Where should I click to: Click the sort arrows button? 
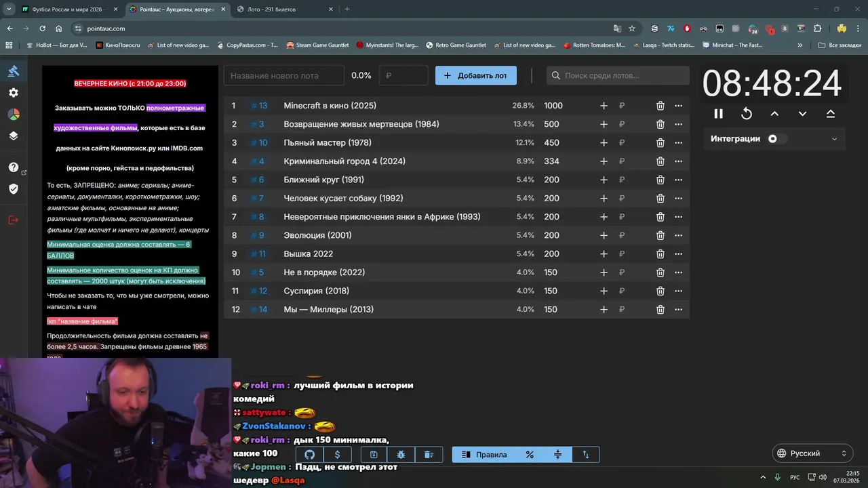point(586,455)
